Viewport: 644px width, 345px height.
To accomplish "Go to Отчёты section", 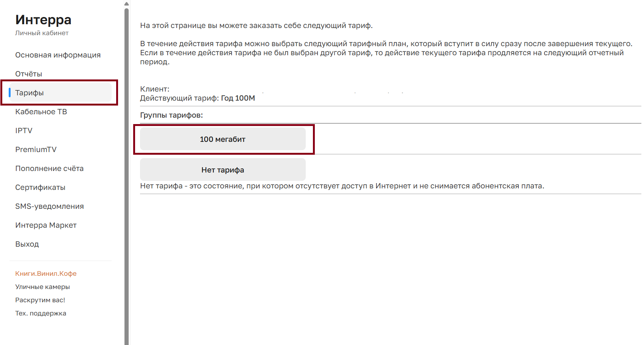I will point(29,74).
